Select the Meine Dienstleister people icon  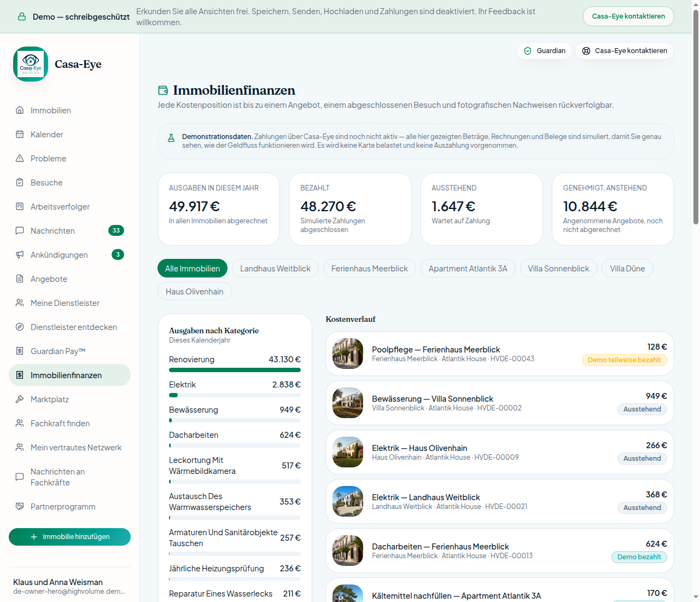(x=20, y=303)
